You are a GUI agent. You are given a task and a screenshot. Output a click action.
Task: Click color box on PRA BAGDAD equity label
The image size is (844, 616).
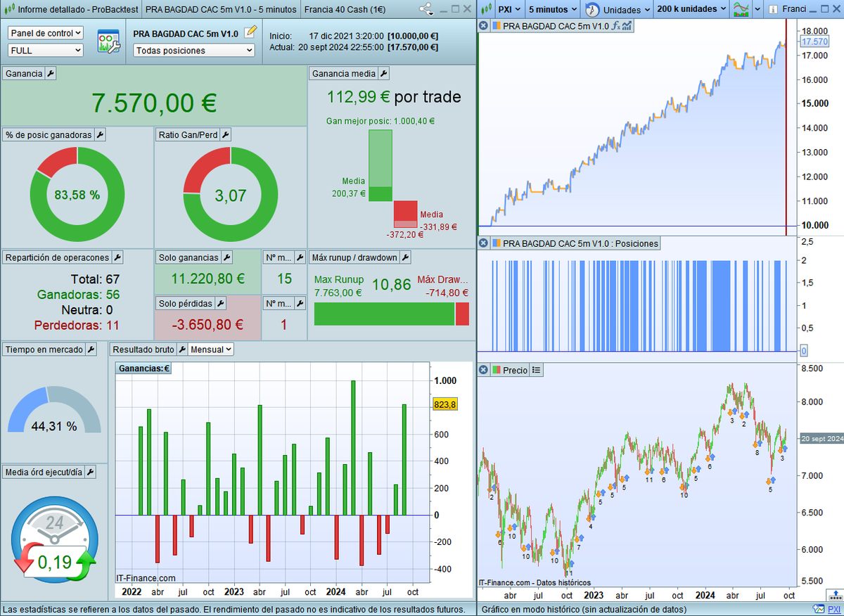coord(496,26)
